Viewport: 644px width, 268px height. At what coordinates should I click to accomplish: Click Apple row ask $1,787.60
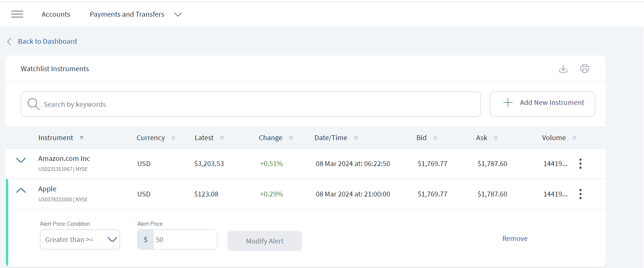click(x=493, y=194)
